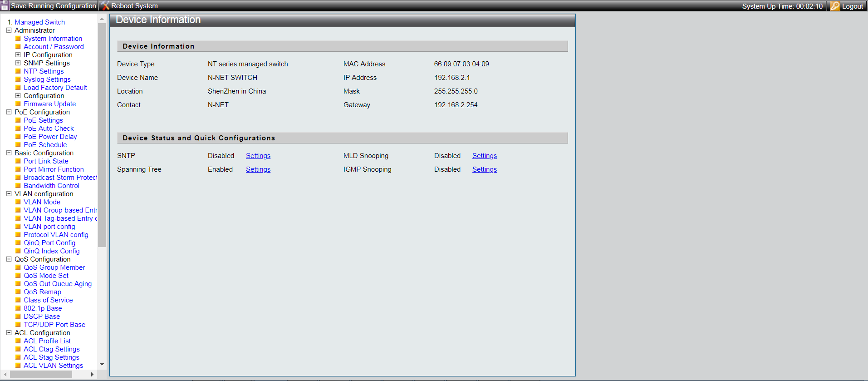Collapse the Basic Configuration tree node

click(x=9, y=153)
